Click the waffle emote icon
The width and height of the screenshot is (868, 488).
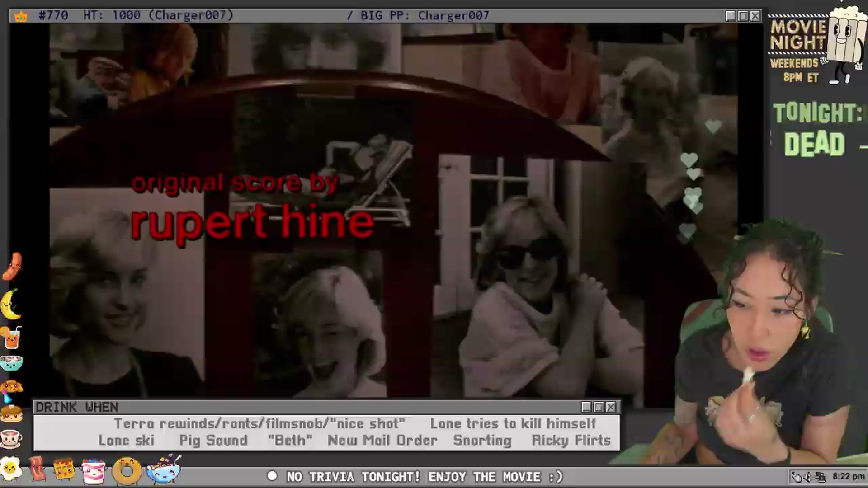[64, 469]
